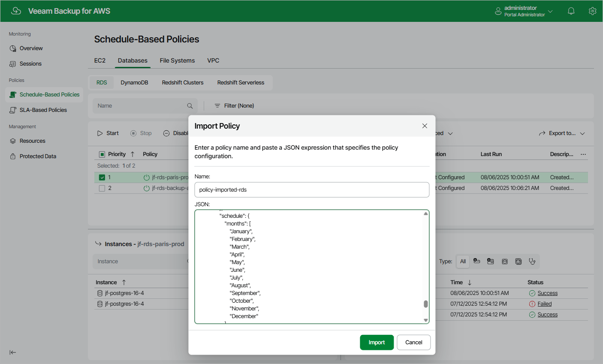This screenshot has width=603, height=364.
Task: Click the Veeam cloud logo icon
Action: [16, 11]
